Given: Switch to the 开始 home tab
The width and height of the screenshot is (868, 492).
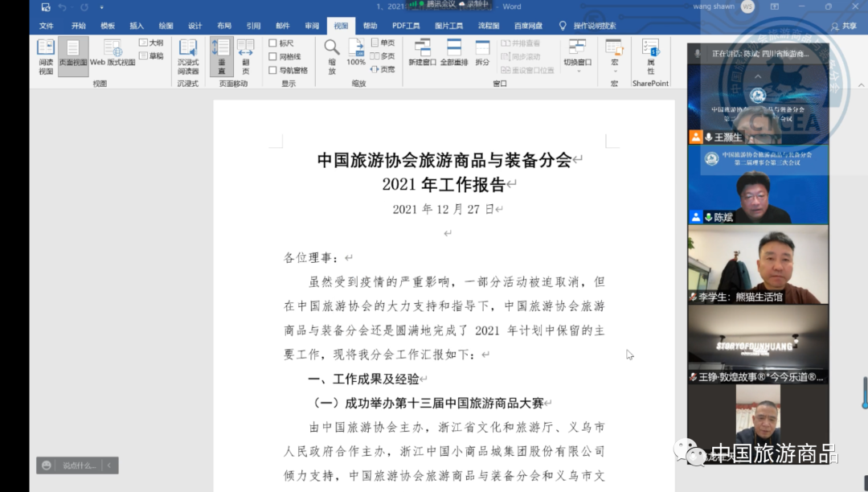Looking at the screenshot, I should [x=79, y=26].
